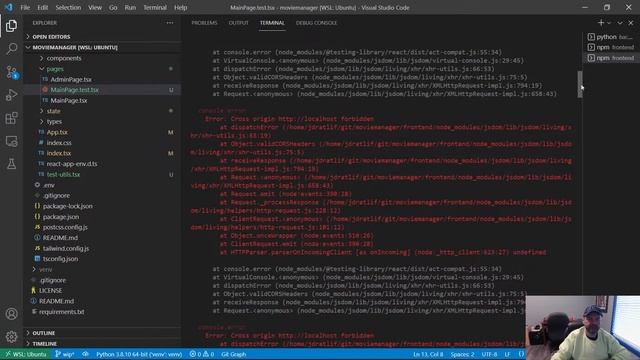Screen dimensions: 640x360
Task: Open MainPage.tsx file
Action: pos(102,100)
